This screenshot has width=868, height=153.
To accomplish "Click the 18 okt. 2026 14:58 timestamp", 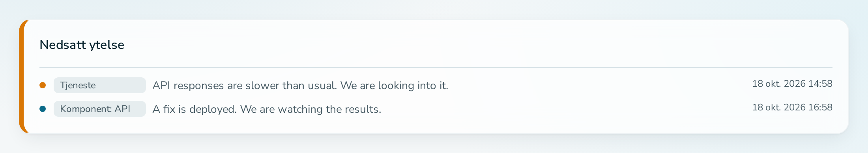I will pyautogui.click(x=792, y=84).
